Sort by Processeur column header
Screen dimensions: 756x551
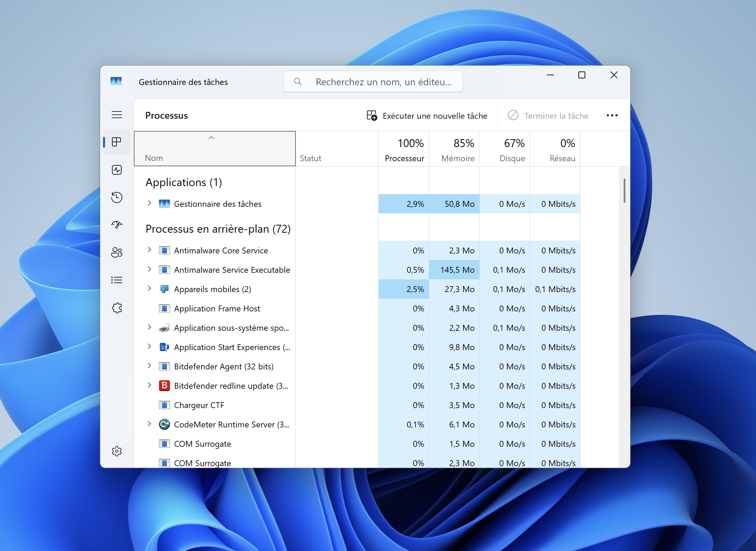click(404, 148)
